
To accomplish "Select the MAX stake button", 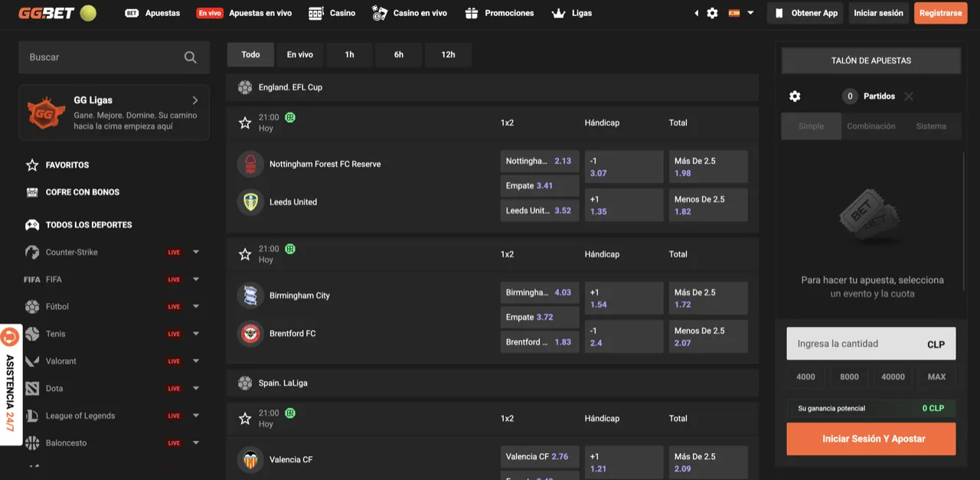I will tap(936, 377).
